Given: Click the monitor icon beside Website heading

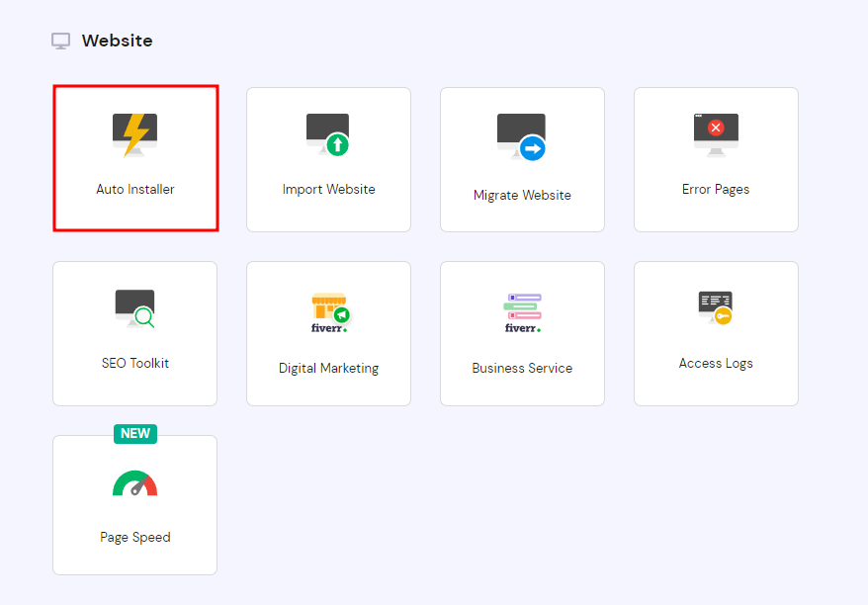Looking at the screenshot, I should tap(61, 42).
